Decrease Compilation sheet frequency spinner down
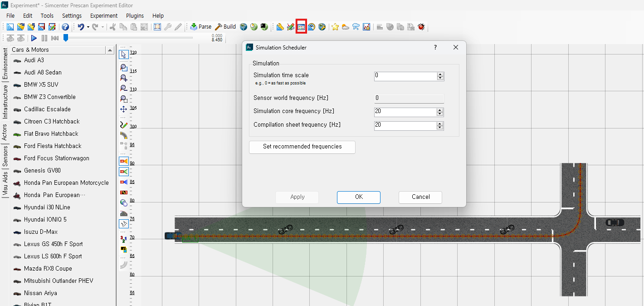 coord(440,128)
